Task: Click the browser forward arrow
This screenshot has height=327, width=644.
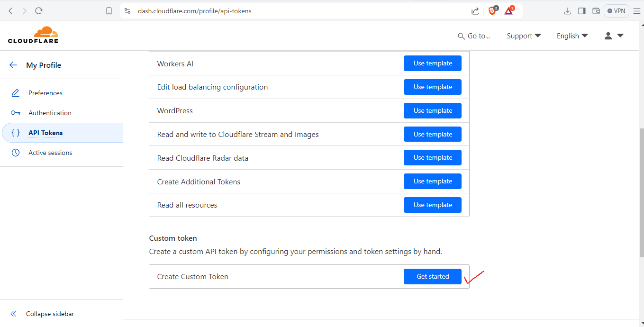Action: (25, 11)
